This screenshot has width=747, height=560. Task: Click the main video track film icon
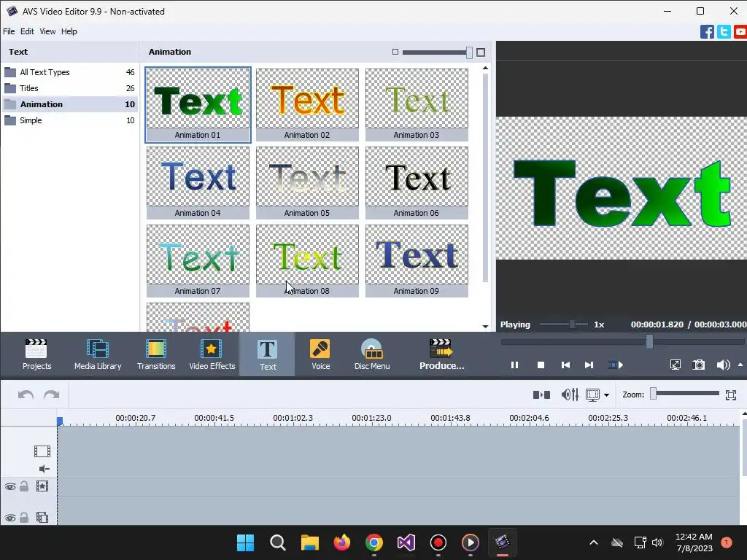pyautogui.click(x=42, y=451)
